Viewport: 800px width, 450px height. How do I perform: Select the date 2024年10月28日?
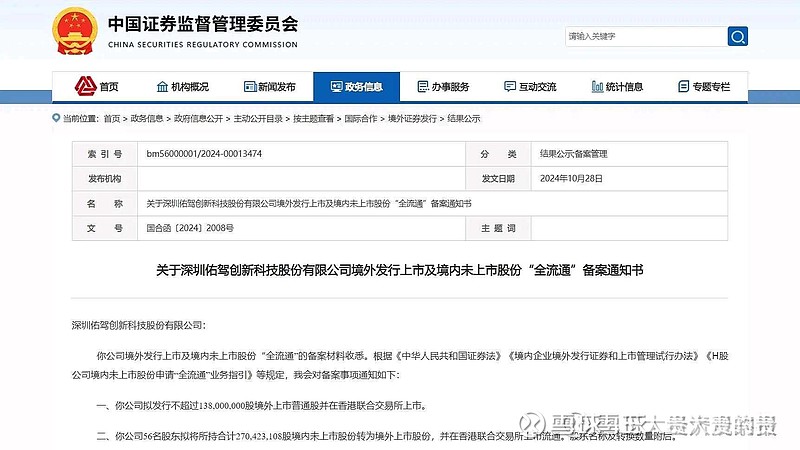571,179
